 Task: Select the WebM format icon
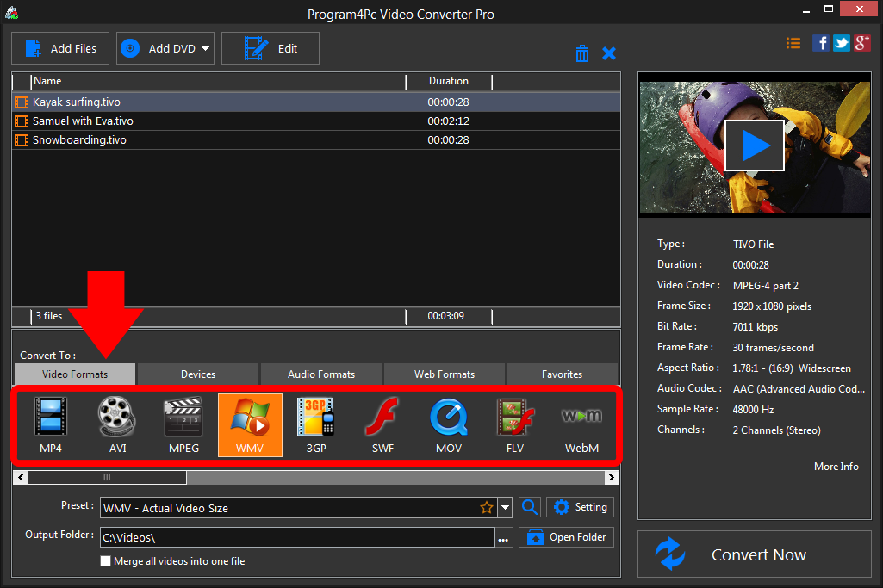tap(581, 424)
